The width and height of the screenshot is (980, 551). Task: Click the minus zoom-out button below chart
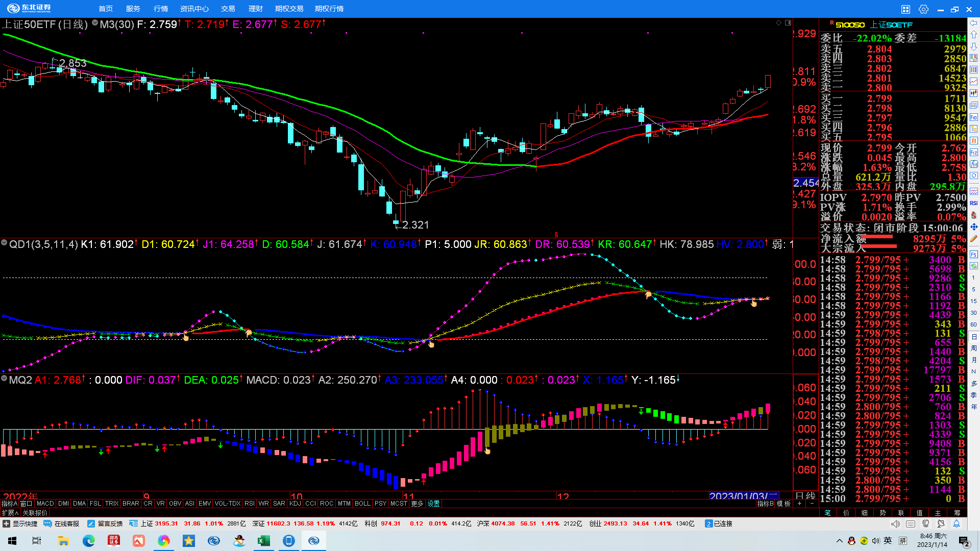pos(812,504)
